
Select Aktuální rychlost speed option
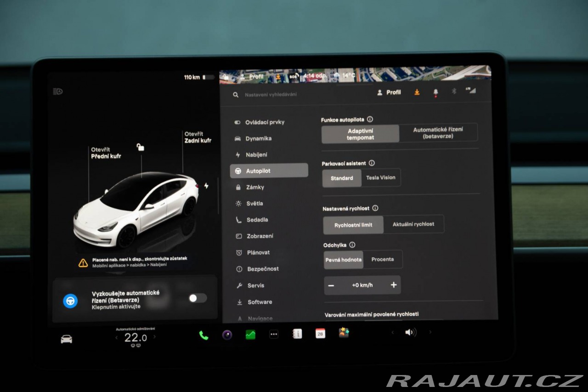tap(413, 224)
